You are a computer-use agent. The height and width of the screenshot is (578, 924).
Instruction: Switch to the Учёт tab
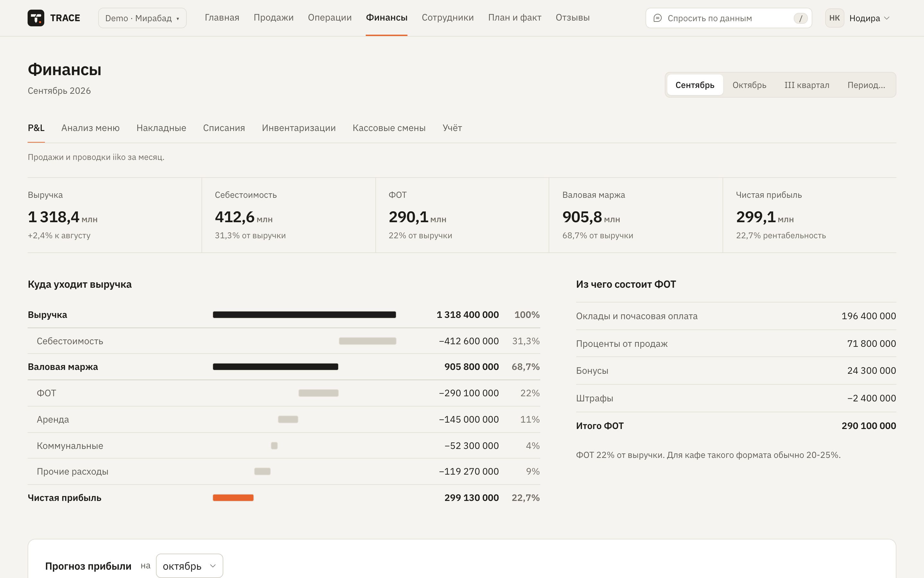click(x=452, y=128)
